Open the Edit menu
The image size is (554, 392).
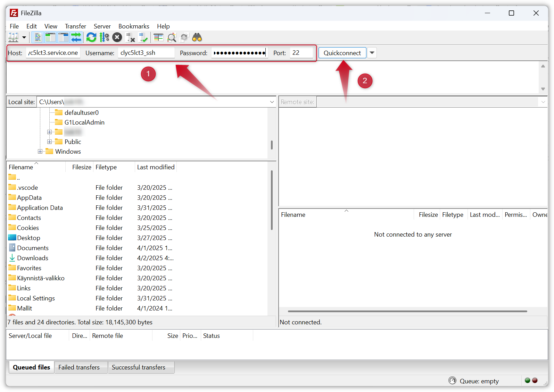32,26
